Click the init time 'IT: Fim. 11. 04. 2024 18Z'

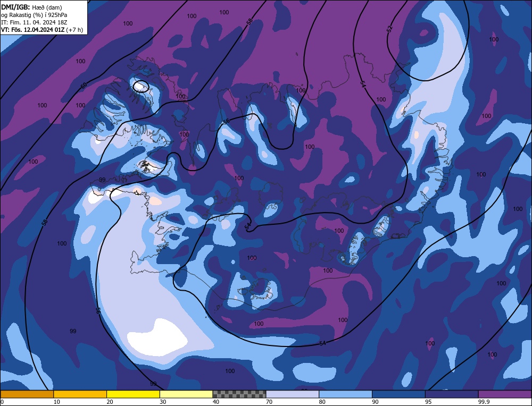coord(34,22)
